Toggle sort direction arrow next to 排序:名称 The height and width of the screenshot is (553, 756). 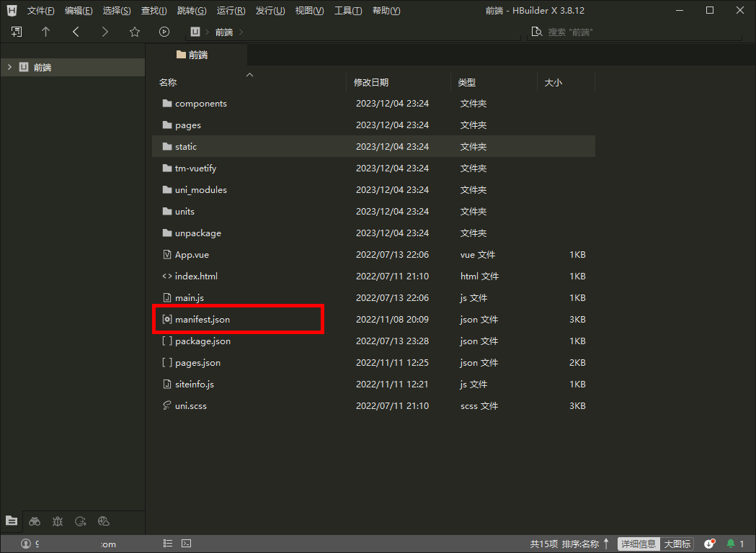(607, 544)
